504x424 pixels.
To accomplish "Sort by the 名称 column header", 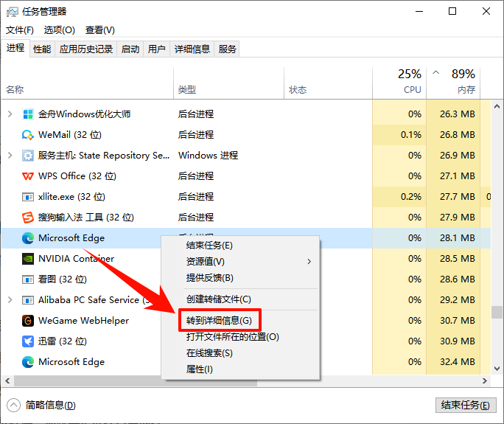I will click(x=87, y=83).
